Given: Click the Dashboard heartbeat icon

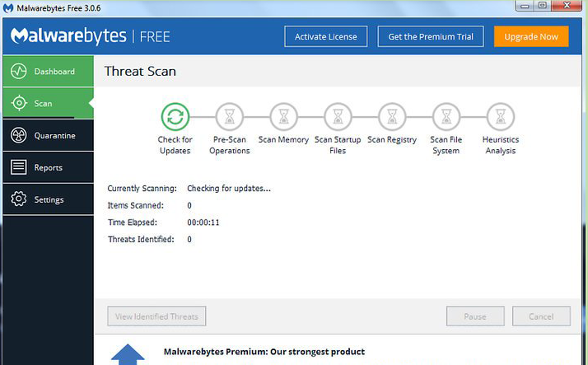Looking at the screenshot, I should (x=18, y=72).
